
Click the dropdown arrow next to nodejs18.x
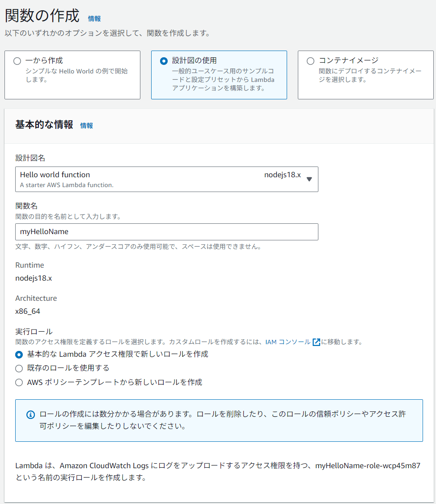(x=309, y=179)
